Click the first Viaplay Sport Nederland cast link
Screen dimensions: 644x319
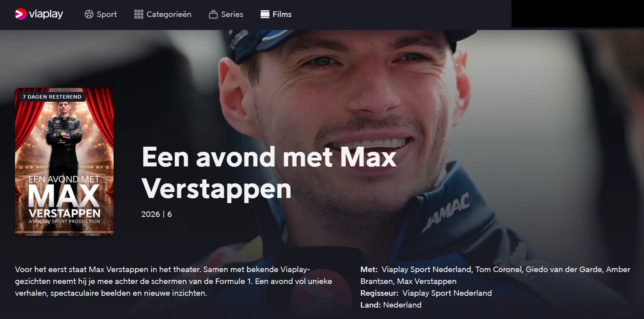pyautogui.click(x=427, y=269)
